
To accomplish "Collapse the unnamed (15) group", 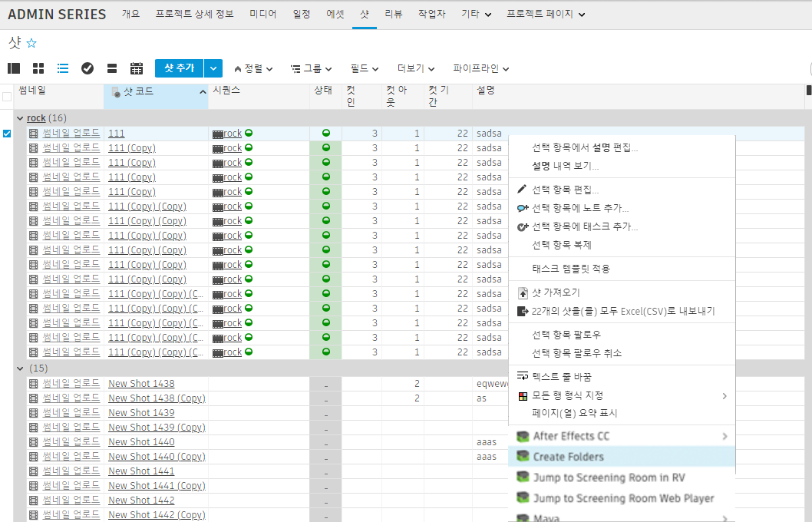I will [x=20, y=368].
